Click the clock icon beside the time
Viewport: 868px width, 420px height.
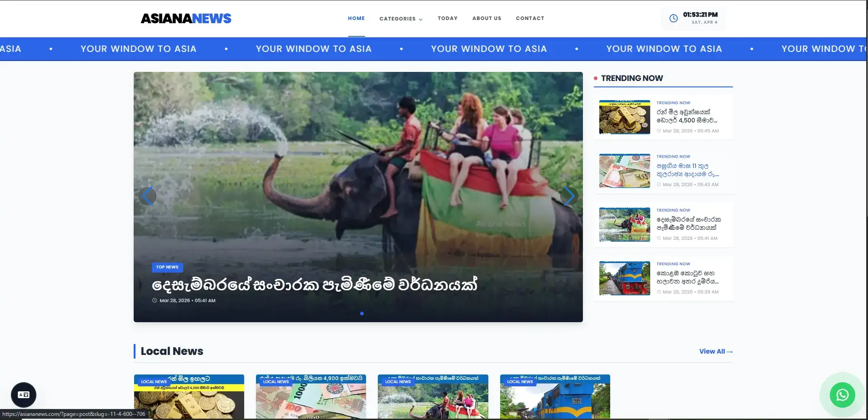coord(673,18)
